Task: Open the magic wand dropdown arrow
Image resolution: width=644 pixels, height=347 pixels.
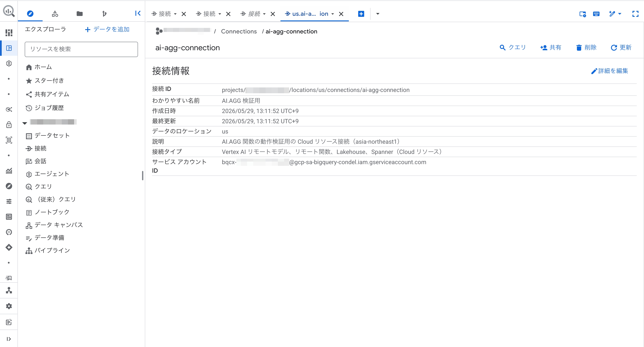Action: click(620, 14)
